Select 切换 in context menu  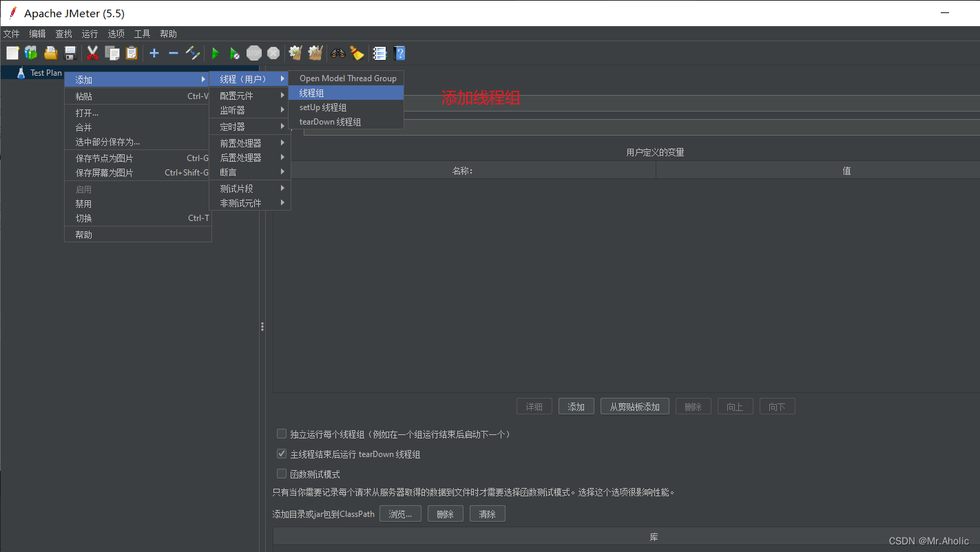click(138, 218)
